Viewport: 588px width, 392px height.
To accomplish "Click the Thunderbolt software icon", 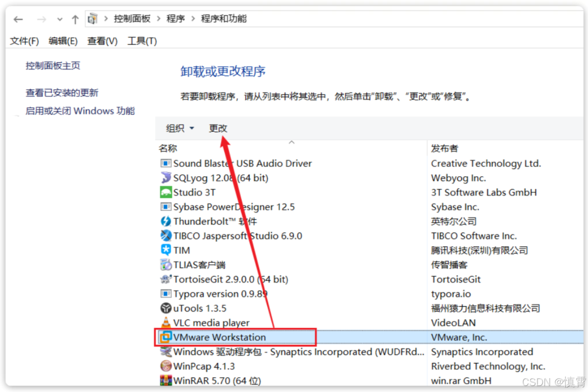I will (x=166, y=221).
